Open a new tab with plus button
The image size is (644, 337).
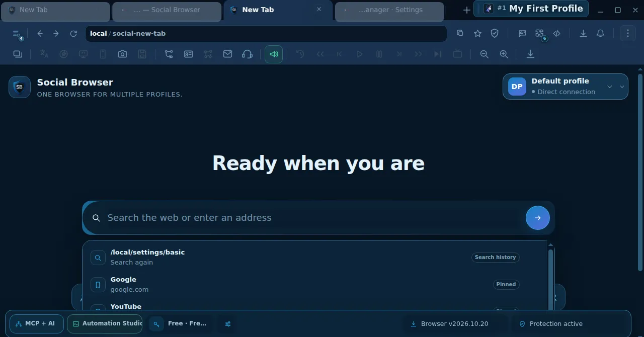point(466,10)
